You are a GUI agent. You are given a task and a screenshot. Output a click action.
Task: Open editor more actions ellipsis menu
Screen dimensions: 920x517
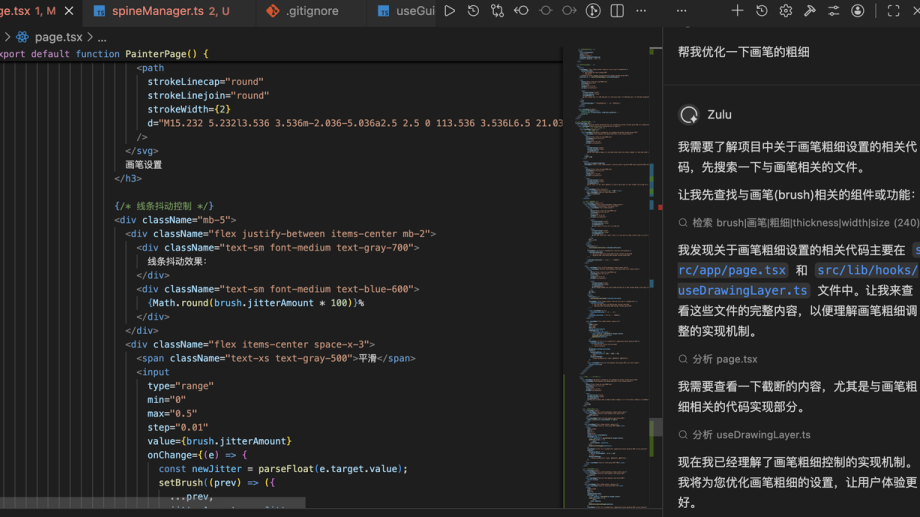point(641,11)
